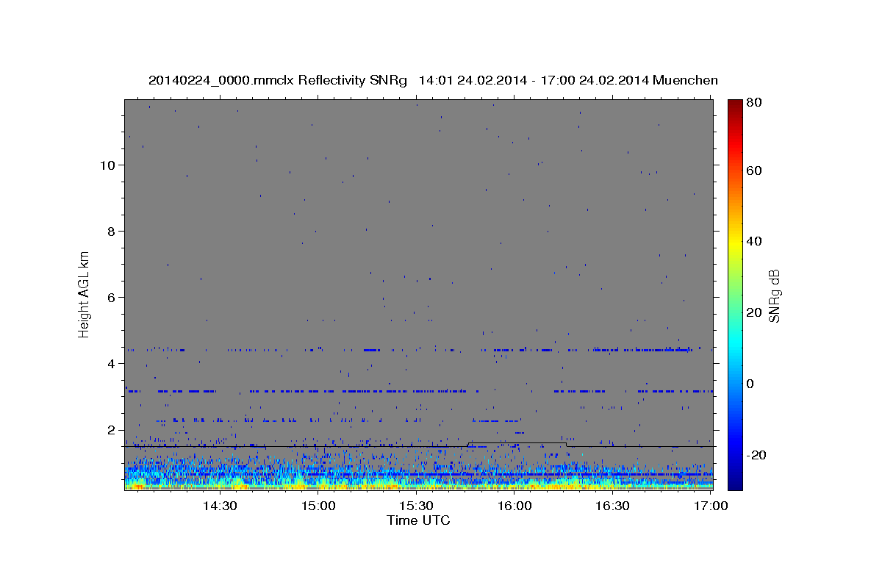
Task: Click the height tick label 2
Action: [112, 429]
